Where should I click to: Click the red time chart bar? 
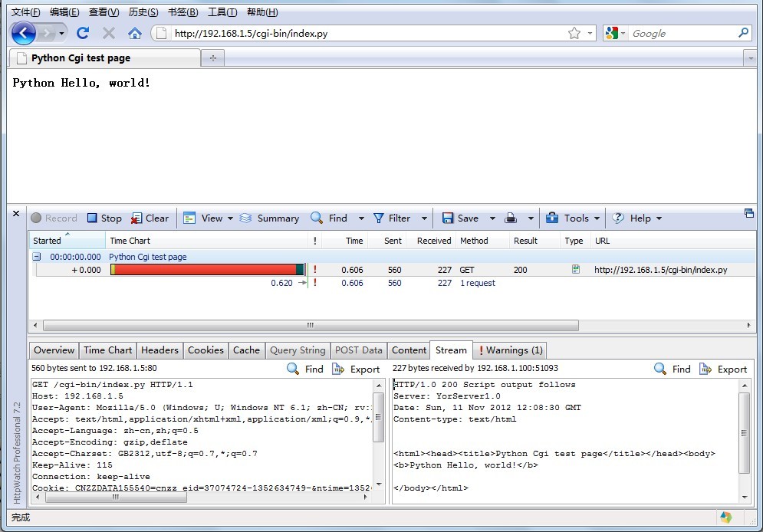206,269
